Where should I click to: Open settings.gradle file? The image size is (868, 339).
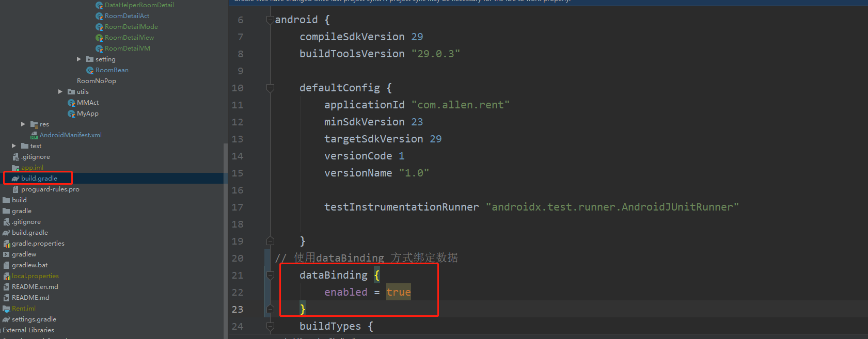pos(34,319)
